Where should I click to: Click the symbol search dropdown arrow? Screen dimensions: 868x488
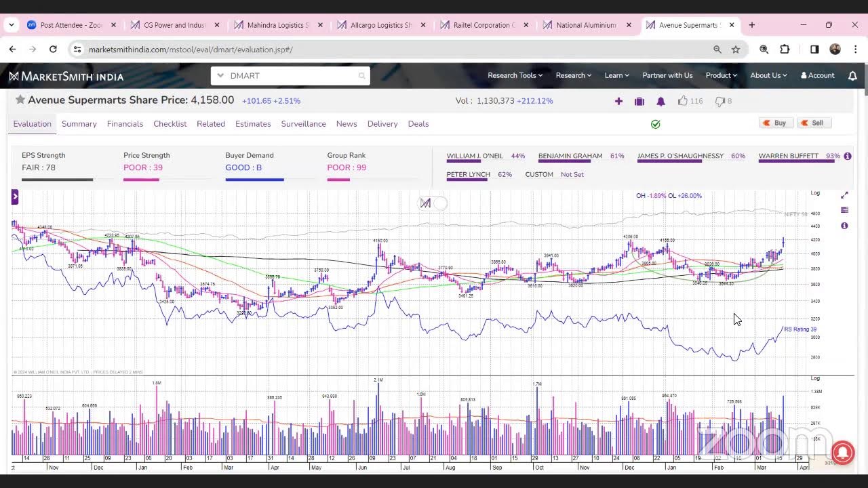[220, 76]
